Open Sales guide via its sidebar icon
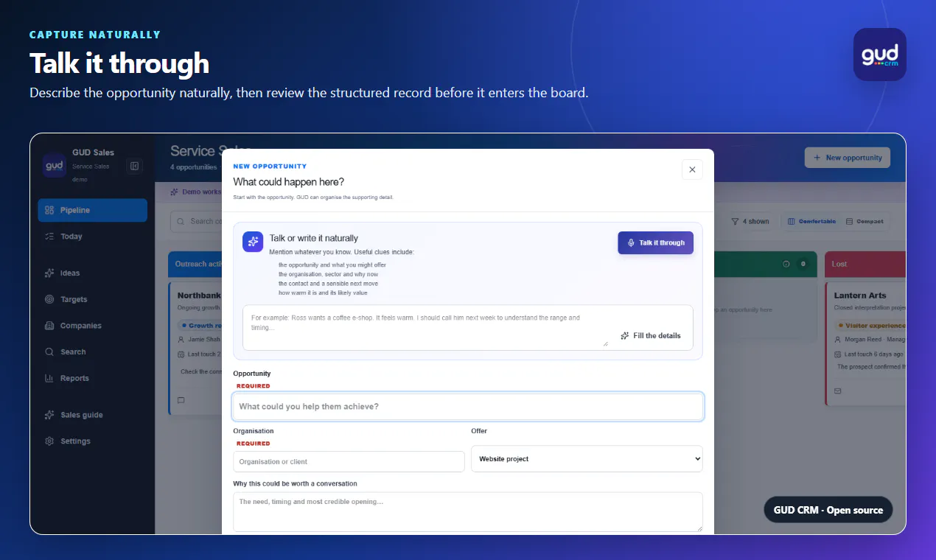 point(49,415)
